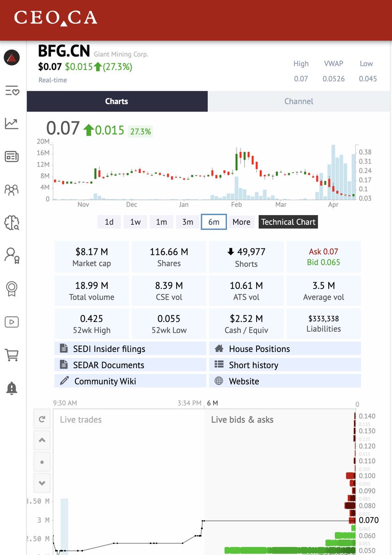Open House Positions link
392x555 pixels.
click(285, 349)
